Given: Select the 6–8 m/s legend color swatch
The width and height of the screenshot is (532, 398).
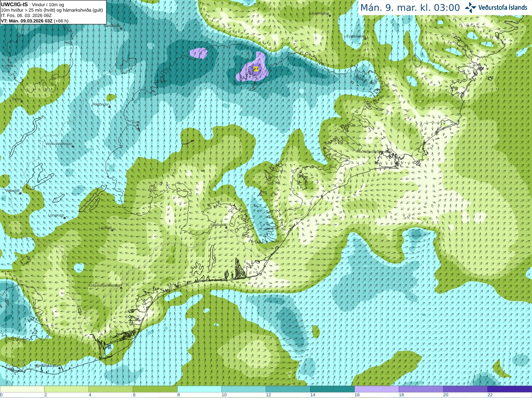Looking at the screenshot, I should point(155,389).
